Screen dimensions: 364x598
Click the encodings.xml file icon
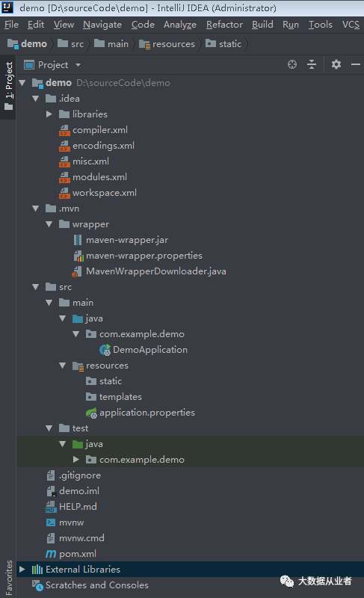[64, 146]
